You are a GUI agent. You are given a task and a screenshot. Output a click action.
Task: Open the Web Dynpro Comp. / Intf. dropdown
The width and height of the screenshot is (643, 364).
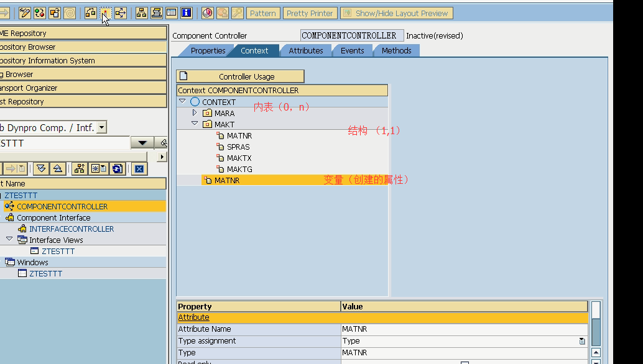(x=102, y=127)
